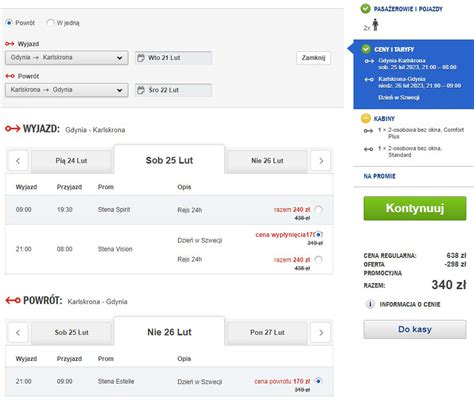This screenshot has width=474, height=402.
Task: Switch to the Pon 27 Lut return tab
Action: (267, 333)
